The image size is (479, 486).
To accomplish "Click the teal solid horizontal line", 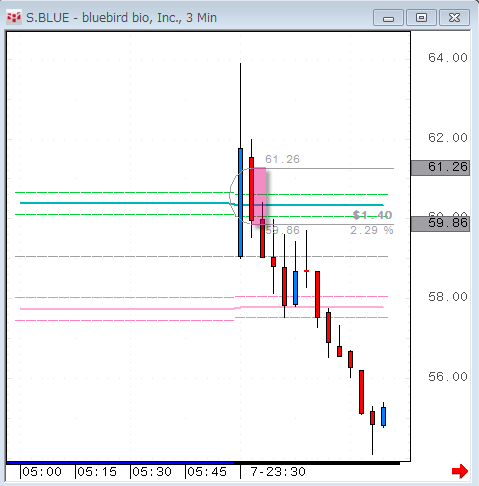I will click(202, 204).
